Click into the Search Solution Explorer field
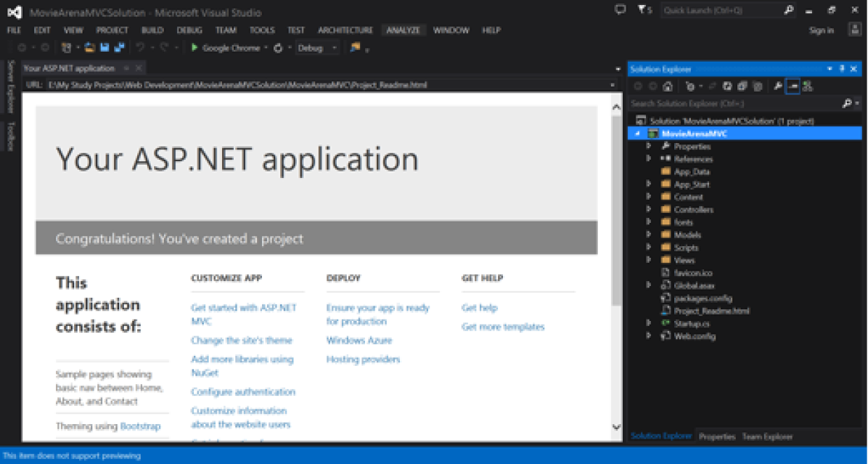Screen dimensions: 868x464 pos(734,104)
